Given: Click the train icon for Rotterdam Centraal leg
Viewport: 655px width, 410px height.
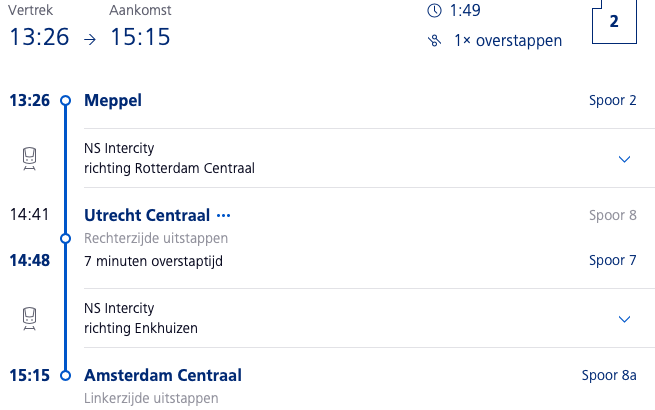Looking at the screenshot, I should (x=29, y=158).
